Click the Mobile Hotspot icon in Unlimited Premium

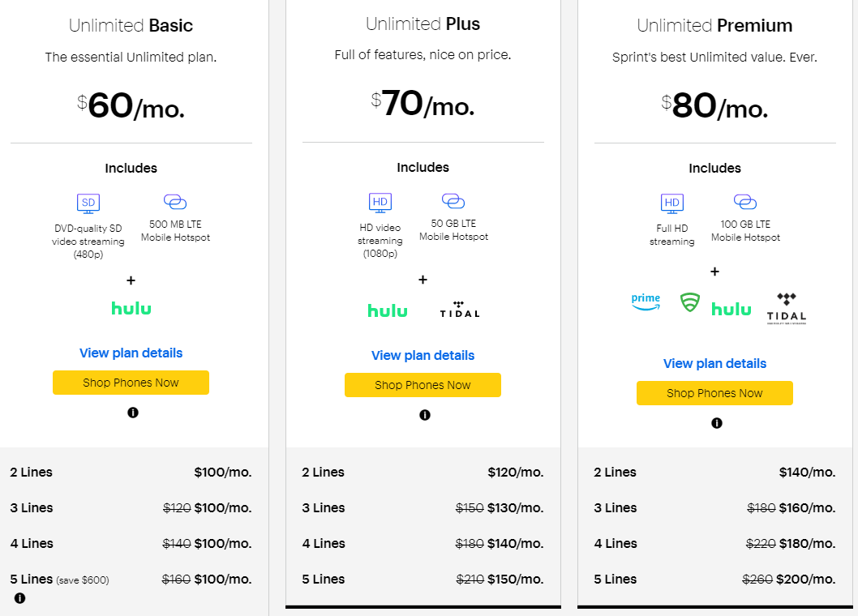744,202
